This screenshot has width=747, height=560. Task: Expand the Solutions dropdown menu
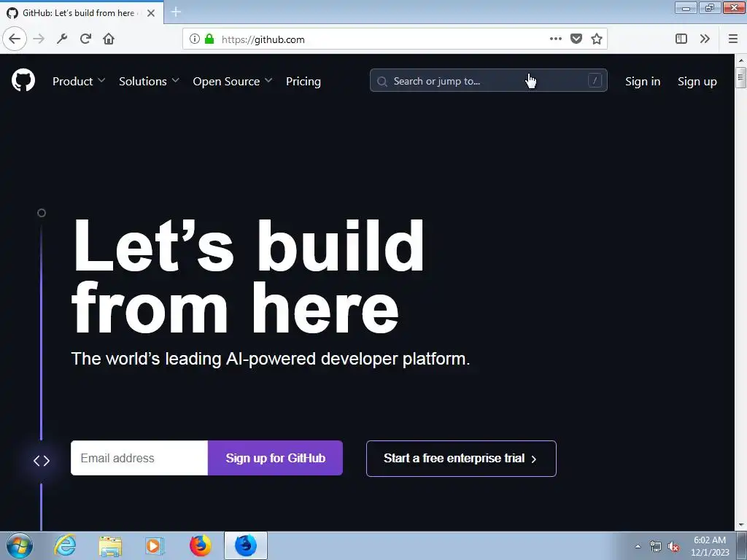pos(149,82)
